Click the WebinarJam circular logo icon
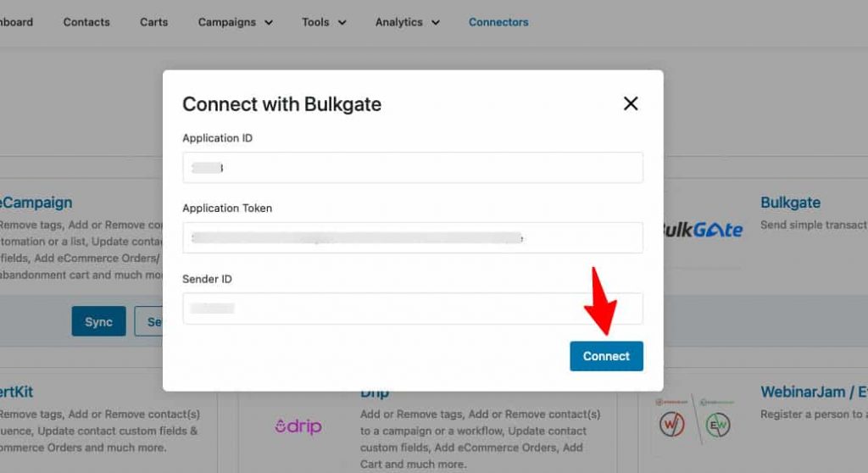 pyautogui.click(x=671, y=425)
